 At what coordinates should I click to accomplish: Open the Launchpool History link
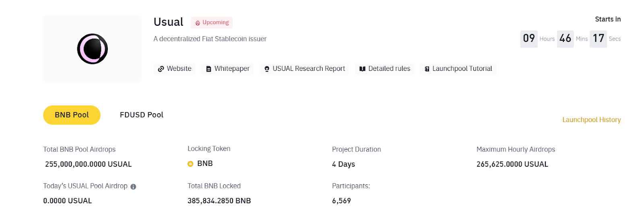[x=591, y=120]
